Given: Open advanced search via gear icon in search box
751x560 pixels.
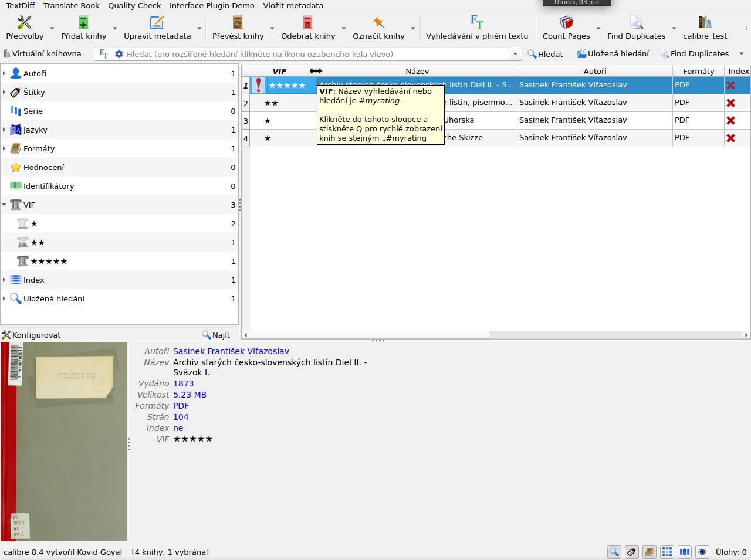Looking at the screenshot, I should [x=119, y=54].
